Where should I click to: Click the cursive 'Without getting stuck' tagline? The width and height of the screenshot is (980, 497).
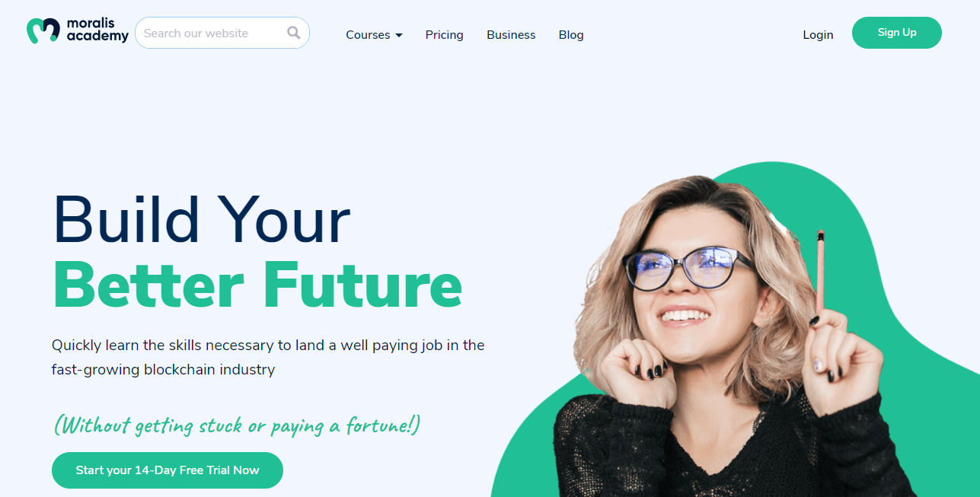click(x=237, y=425)
